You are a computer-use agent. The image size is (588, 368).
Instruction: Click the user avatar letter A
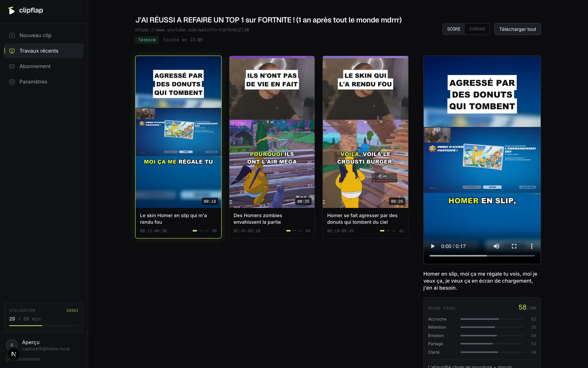pyautogui.click(x=11, y=345)
